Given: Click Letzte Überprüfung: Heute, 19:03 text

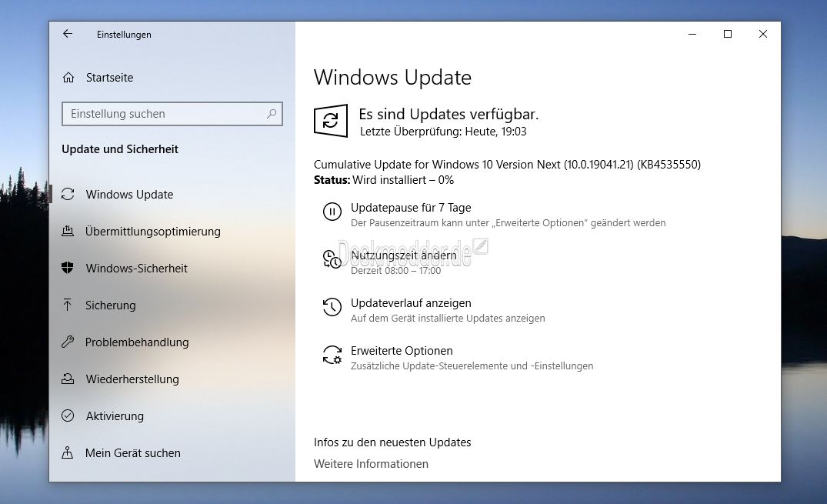Looking at the screenshot, I should click(443, 132).
